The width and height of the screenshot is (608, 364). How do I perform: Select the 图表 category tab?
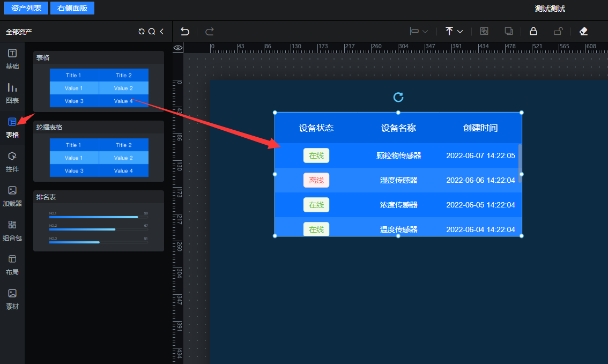click(12, 93)
